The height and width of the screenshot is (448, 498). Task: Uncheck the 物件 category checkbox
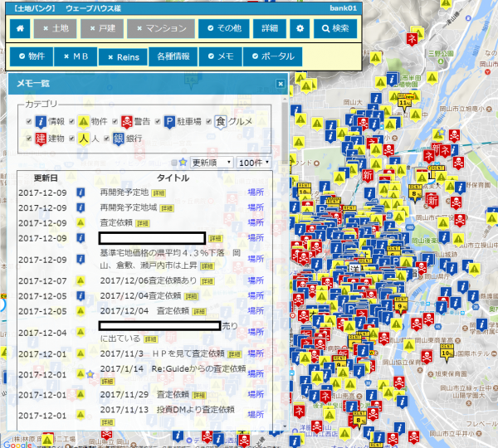click(71, 122)
